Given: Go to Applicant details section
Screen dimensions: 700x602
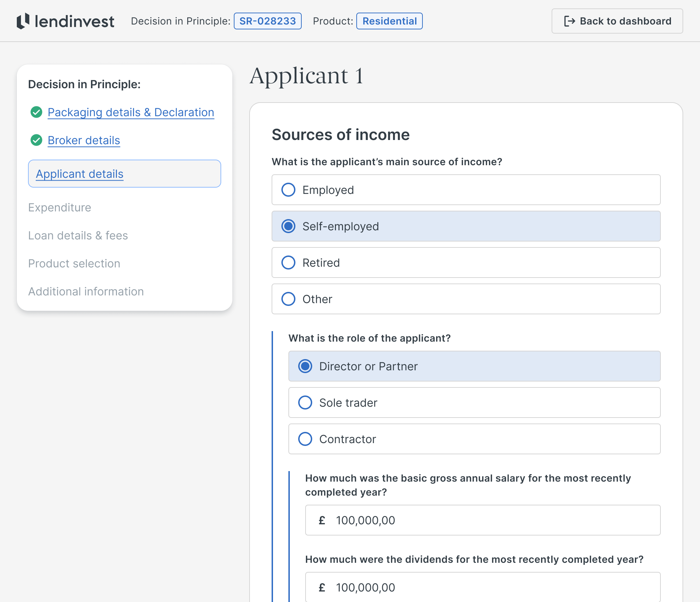Looking at the screenshot, I should [x=80, y=174].
